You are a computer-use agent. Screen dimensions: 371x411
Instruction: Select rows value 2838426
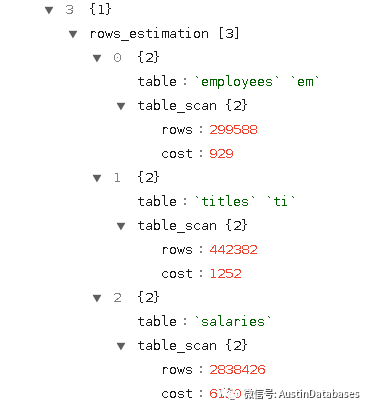tap(237, 370)
